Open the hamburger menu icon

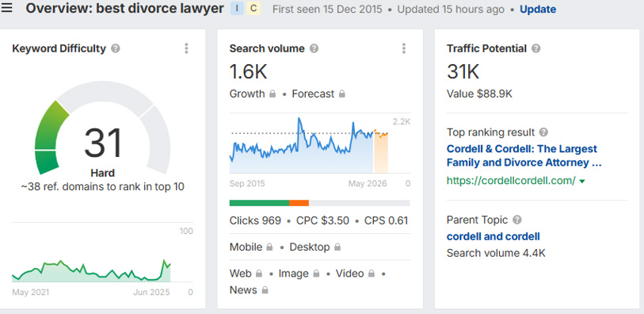point(6,7)
